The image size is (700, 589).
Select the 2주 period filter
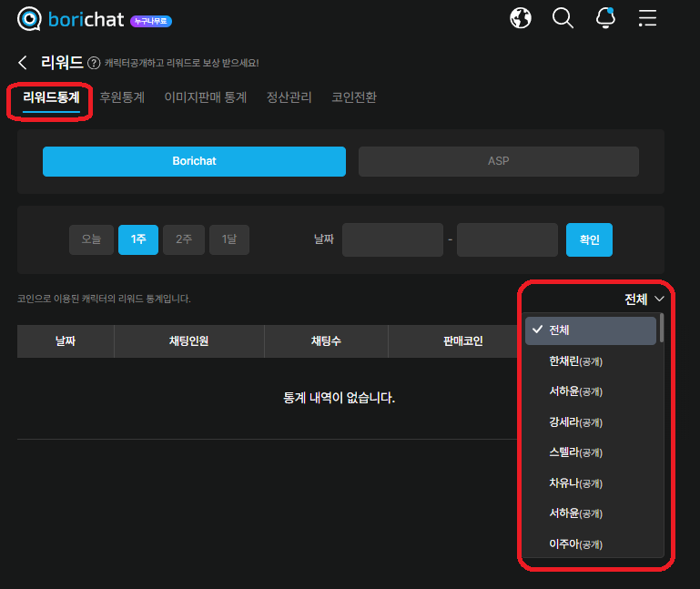pyautogui.click(x=184, y=239)
